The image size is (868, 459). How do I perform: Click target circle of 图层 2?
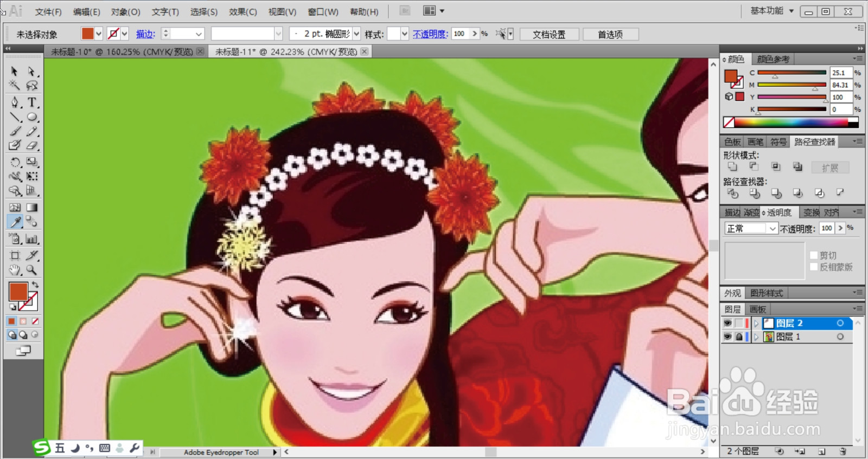point(840,323)
